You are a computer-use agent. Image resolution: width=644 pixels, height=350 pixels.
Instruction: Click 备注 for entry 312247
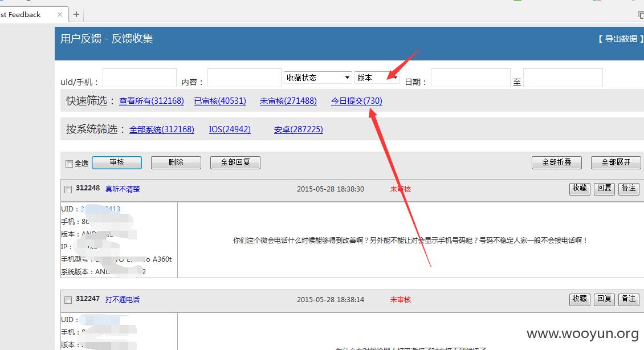(629, 299)
